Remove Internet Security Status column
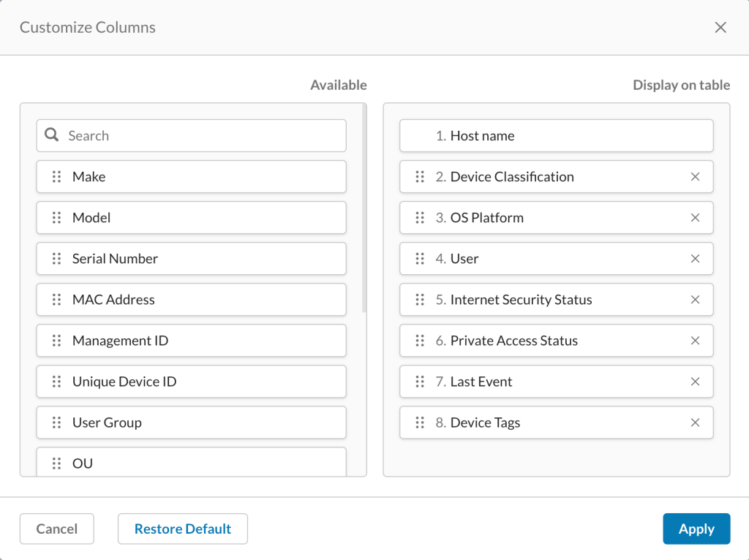The width and height of the screenshot is (749, 560). click(695, 300)
